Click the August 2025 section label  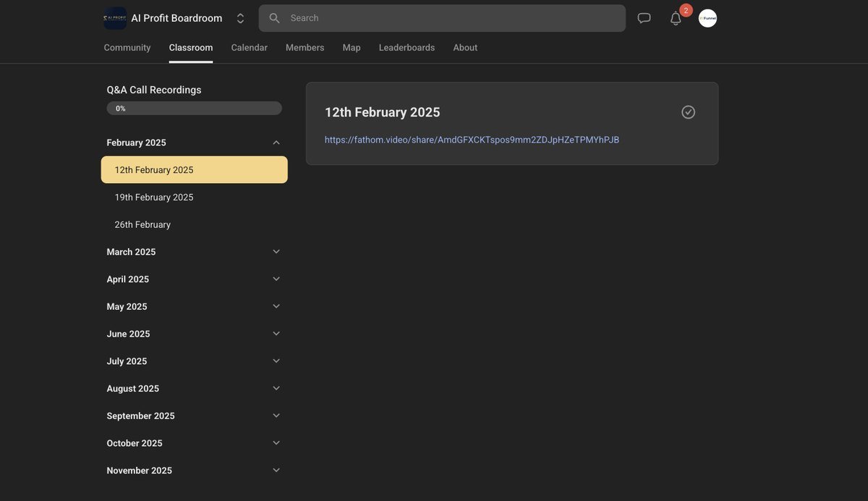(x=132, y=388)
